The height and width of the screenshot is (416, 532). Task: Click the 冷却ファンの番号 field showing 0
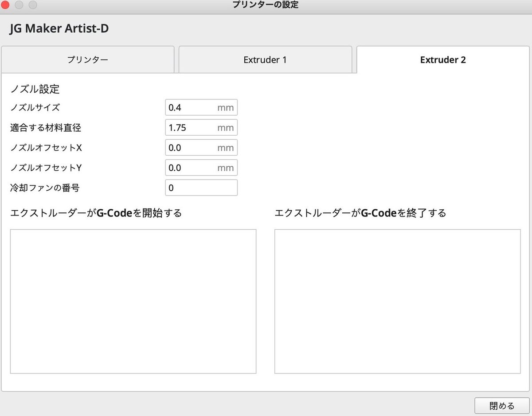[x=191, y=188]
